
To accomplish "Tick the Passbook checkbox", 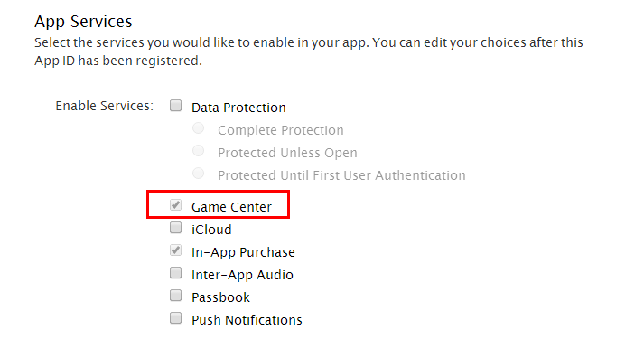I will (176, 295).
